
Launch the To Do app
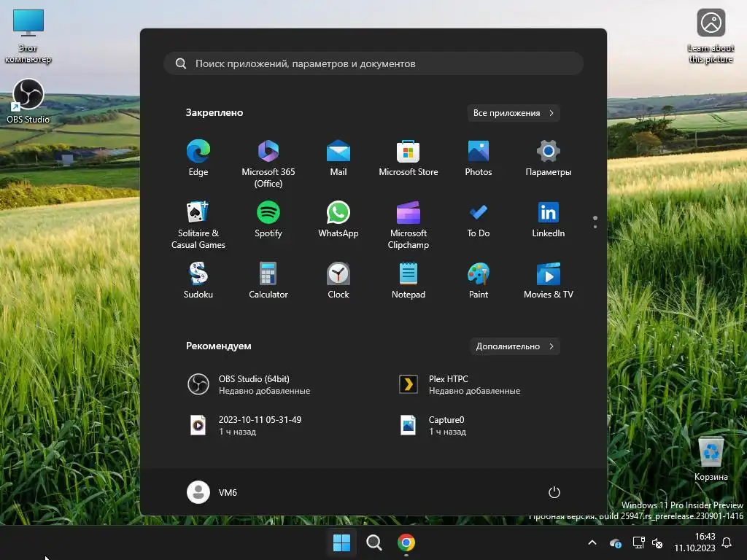click(x=479, y=220)
